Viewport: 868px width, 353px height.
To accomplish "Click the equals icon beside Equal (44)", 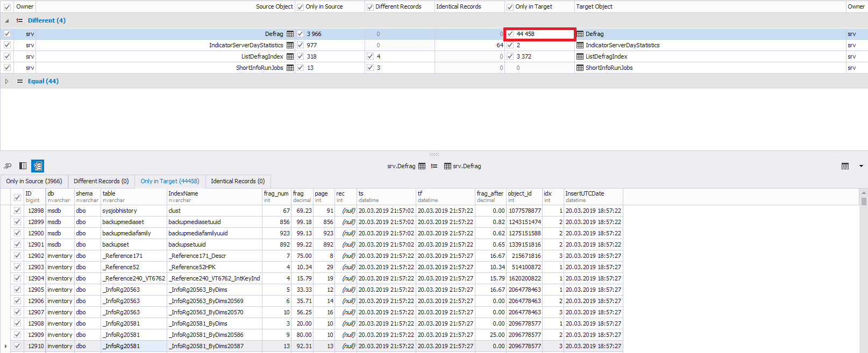I will (x=19, y=81).
